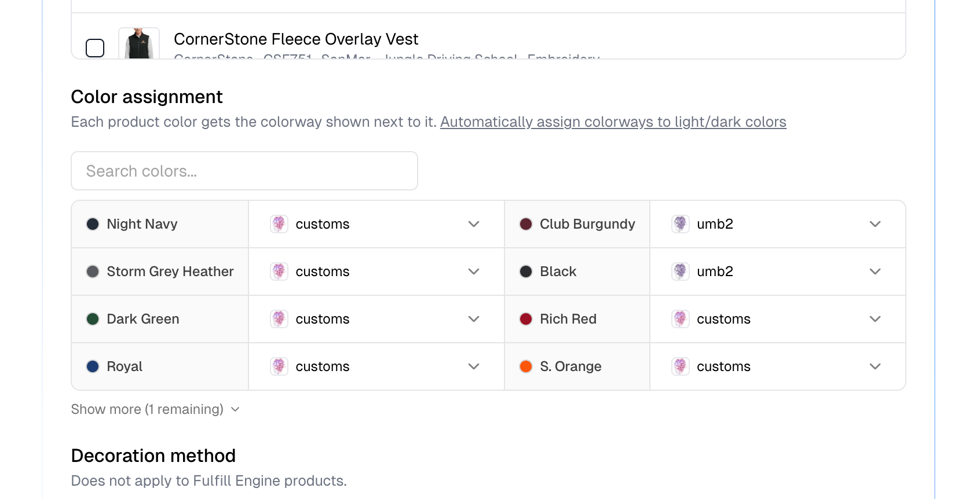The width and height of the screenshot is (980, 499).
Task: Expand Show more (1 remaining)
Action: tap(155, 409)
